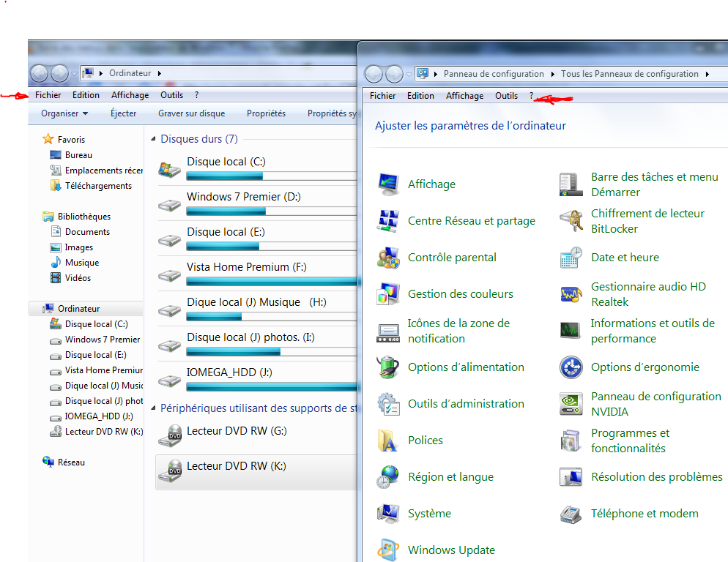Open Fichier menu in Ordinateur window
This screenshot has width=728, height=562.
point(48,95)
